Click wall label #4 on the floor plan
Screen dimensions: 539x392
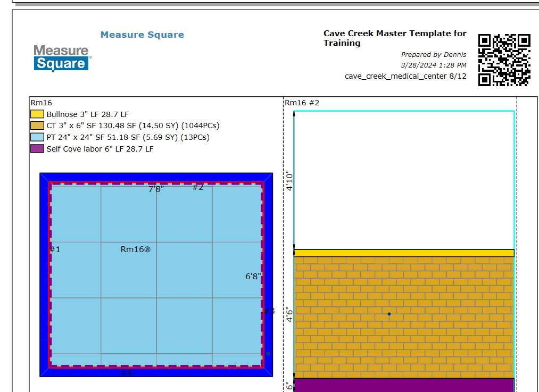(x=127, y=372)
